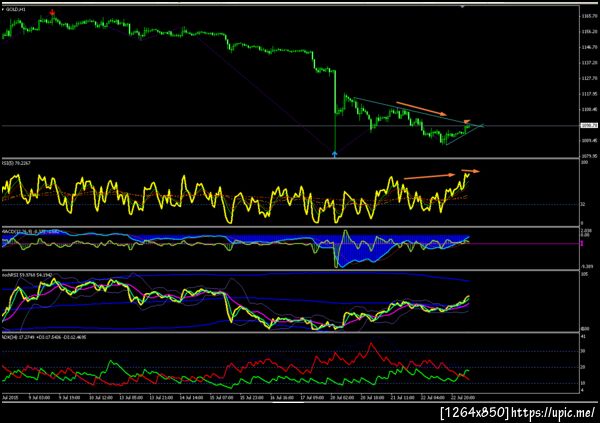The image size is (600, 423).
Task: Click the 21 Jul 11:00 time label
Action: click(402, 398)
